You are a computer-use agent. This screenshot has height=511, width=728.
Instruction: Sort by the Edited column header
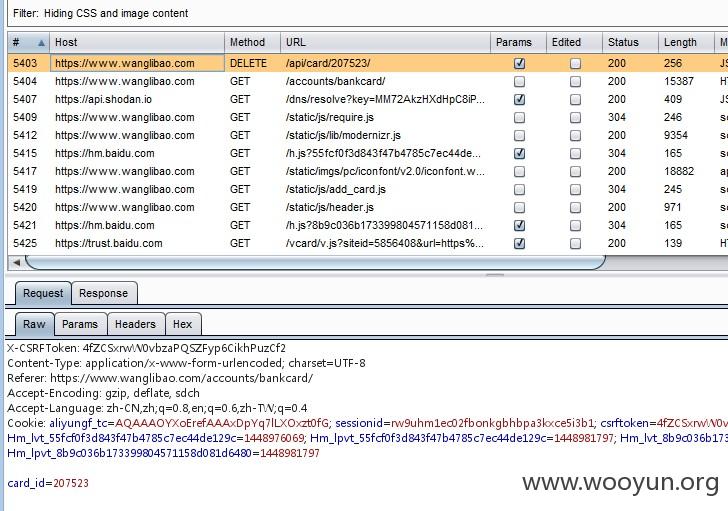[x=574, y=42]
